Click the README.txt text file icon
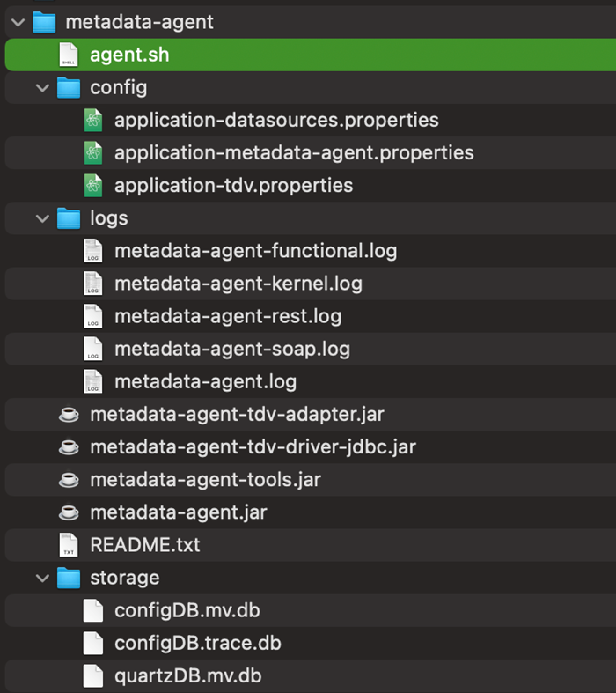 click(x=69, y=545)
